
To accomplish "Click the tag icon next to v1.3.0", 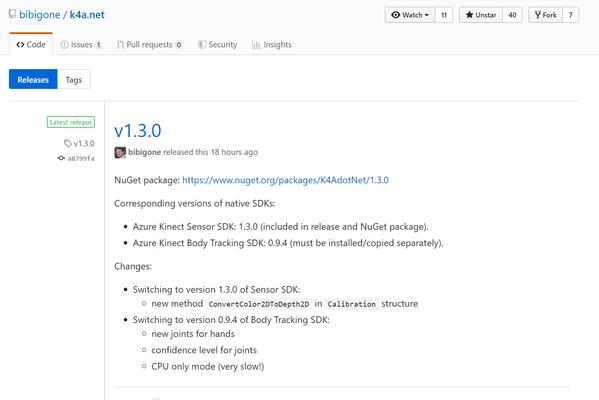I will coord(68,143).
